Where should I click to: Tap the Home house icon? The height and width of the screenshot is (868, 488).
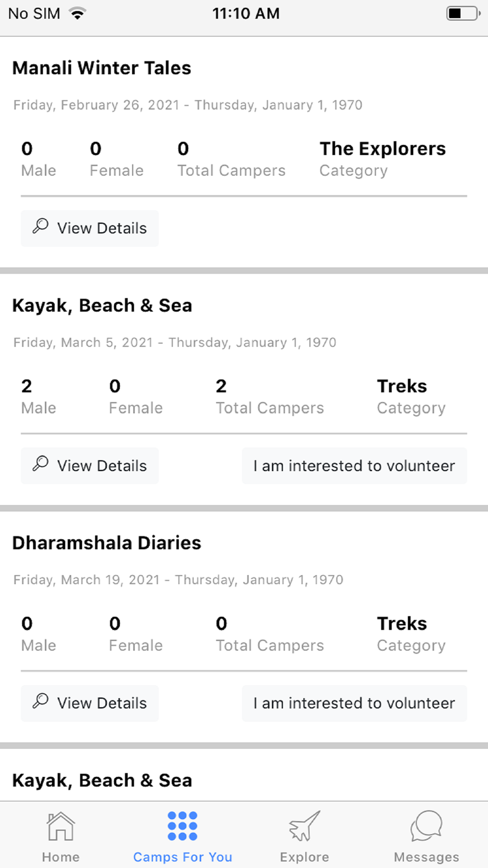tap(61, 826)
